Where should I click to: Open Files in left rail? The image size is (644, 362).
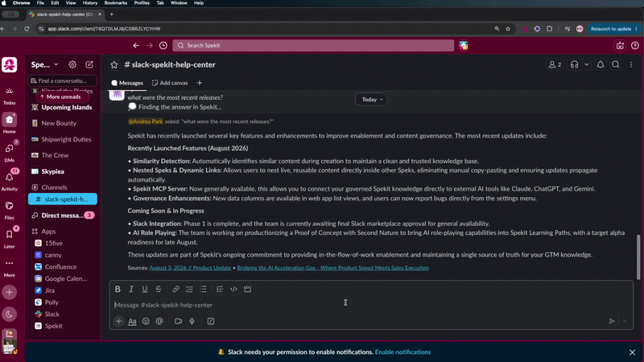point(10,209)
